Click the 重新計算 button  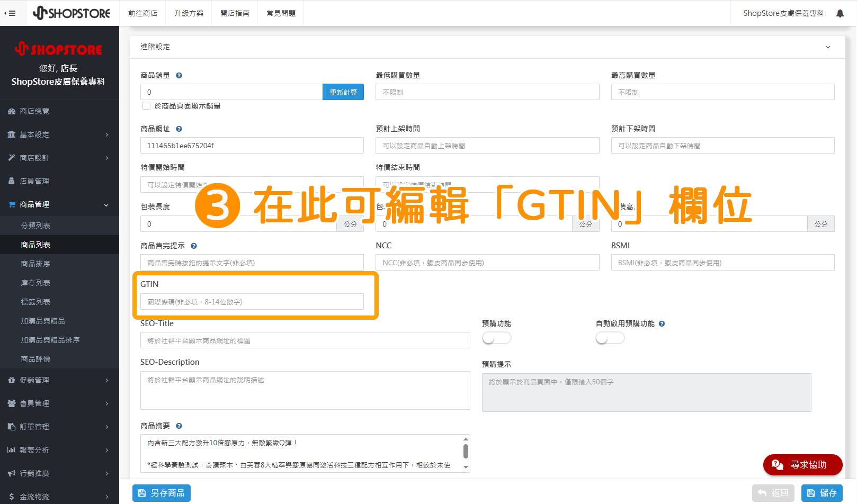[x=343, y=92]
